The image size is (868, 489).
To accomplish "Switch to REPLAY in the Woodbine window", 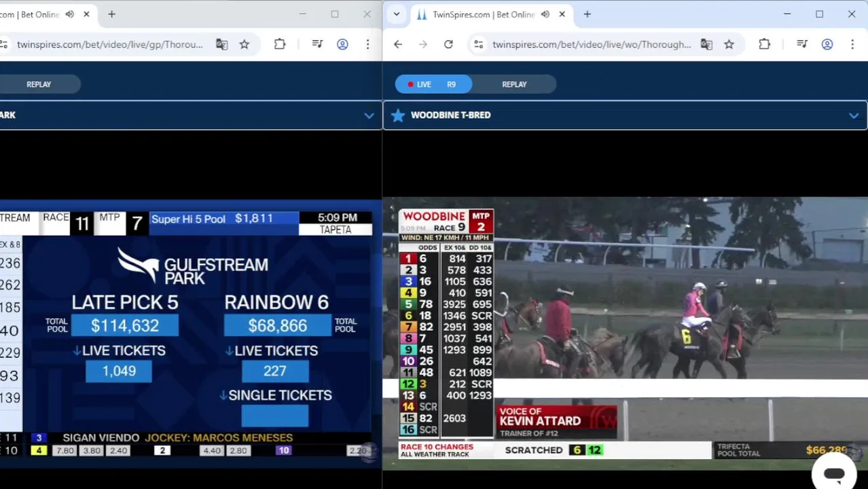I will 514,84.
